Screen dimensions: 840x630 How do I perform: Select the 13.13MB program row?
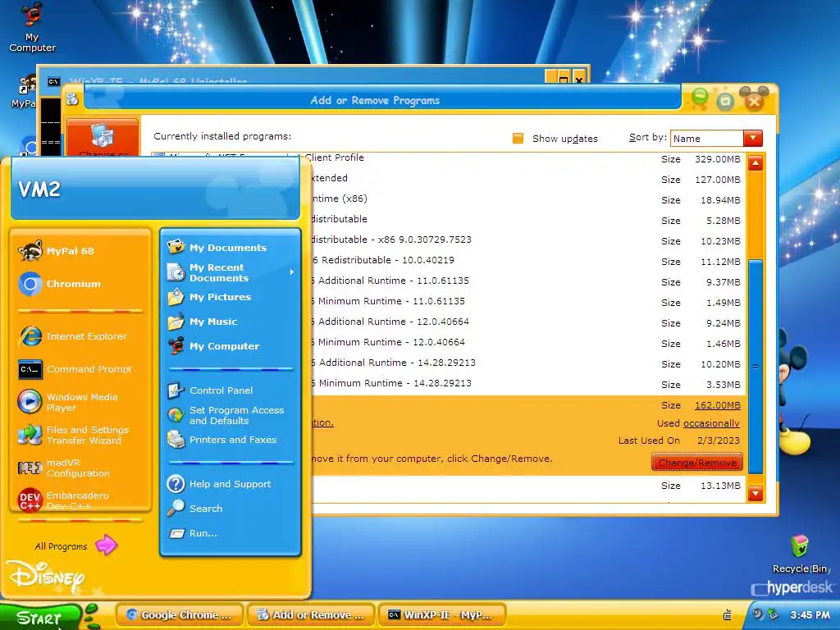tap(528, 486)
